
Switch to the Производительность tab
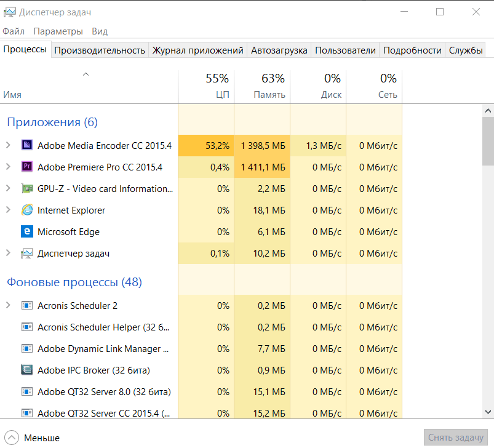(100, 50)
